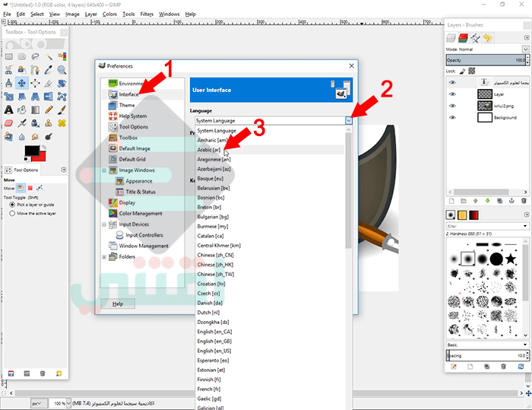Hide the .png image layer
Image resolution: width=532 pixels, height=410 pixels.
(x=452, y=106)
